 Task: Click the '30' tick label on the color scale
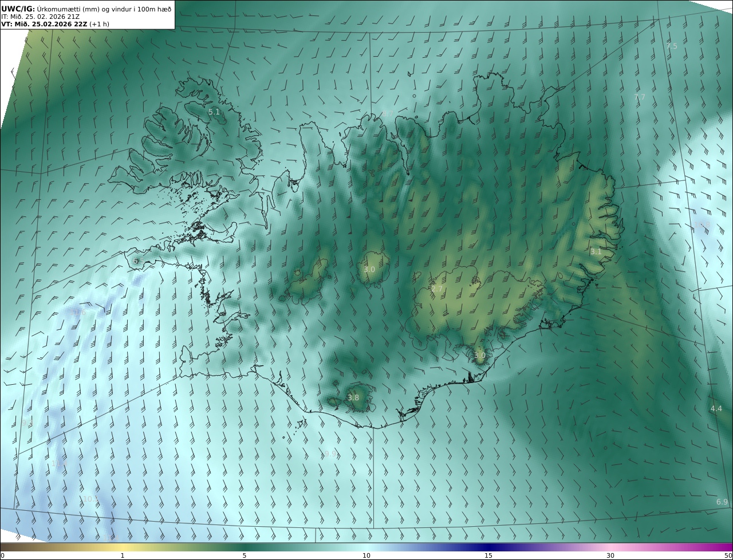point(610,555)
